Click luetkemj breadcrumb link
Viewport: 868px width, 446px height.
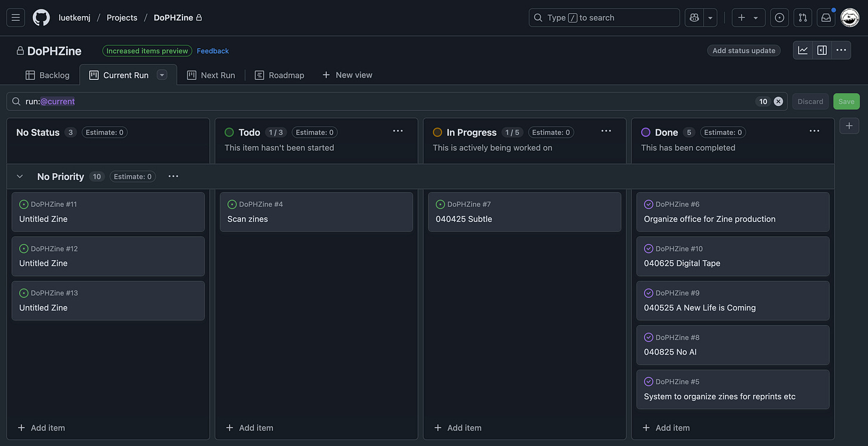pos(74,18)
